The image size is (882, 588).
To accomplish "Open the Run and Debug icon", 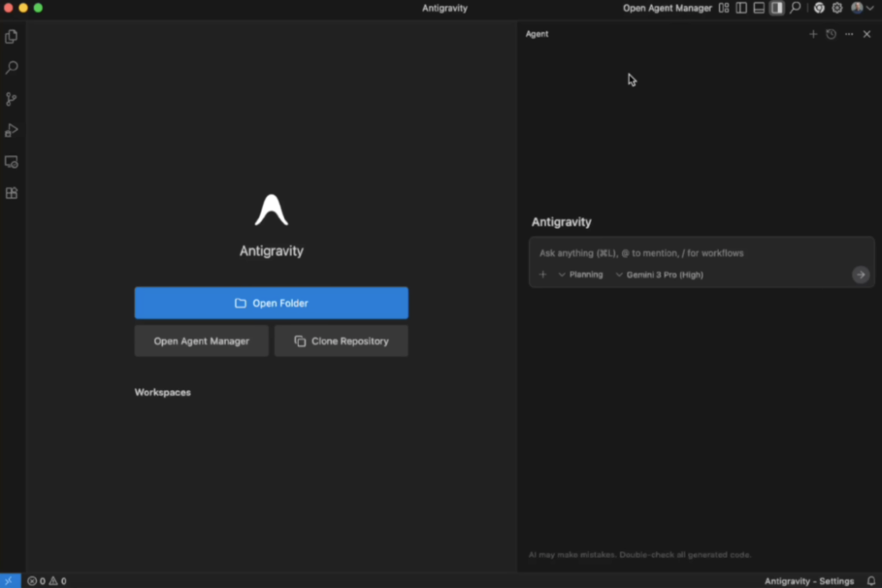I will tap(11, 130).
